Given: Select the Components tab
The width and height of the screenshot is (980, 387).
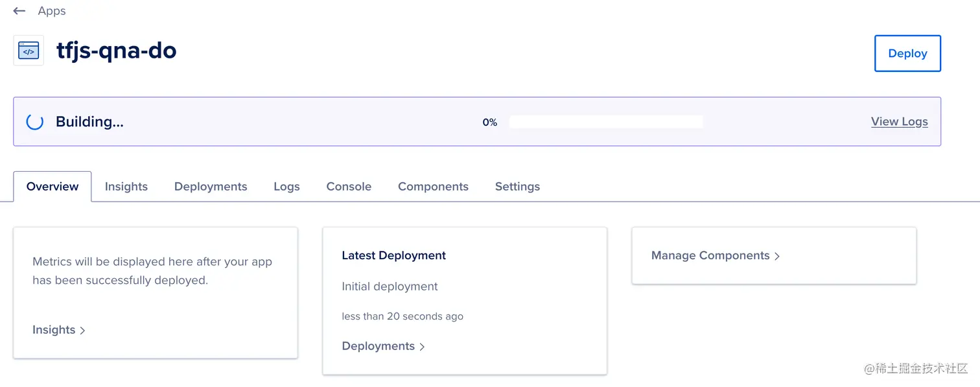Looking at the screenshot, I should point(433,186).
